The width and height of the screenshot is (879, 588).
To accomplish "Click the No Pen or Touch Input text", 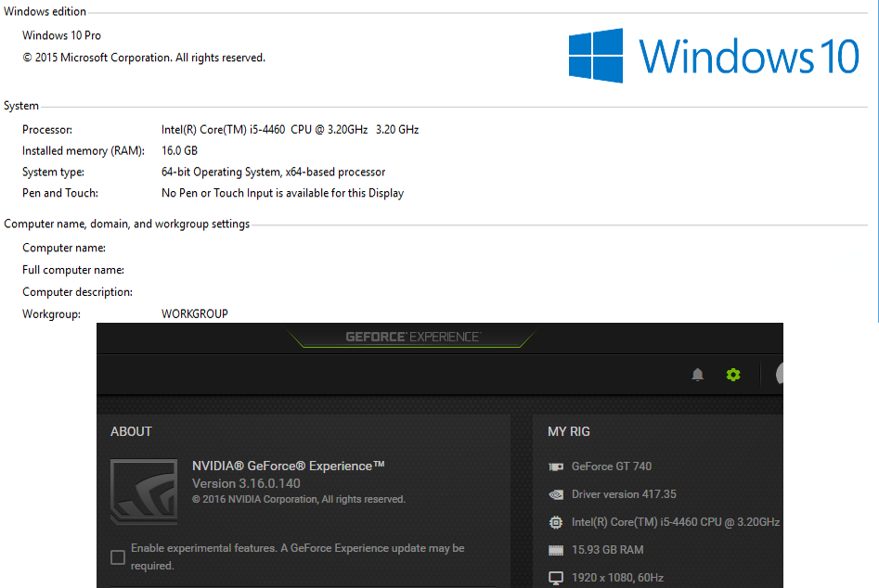I will tap(282, 193).
